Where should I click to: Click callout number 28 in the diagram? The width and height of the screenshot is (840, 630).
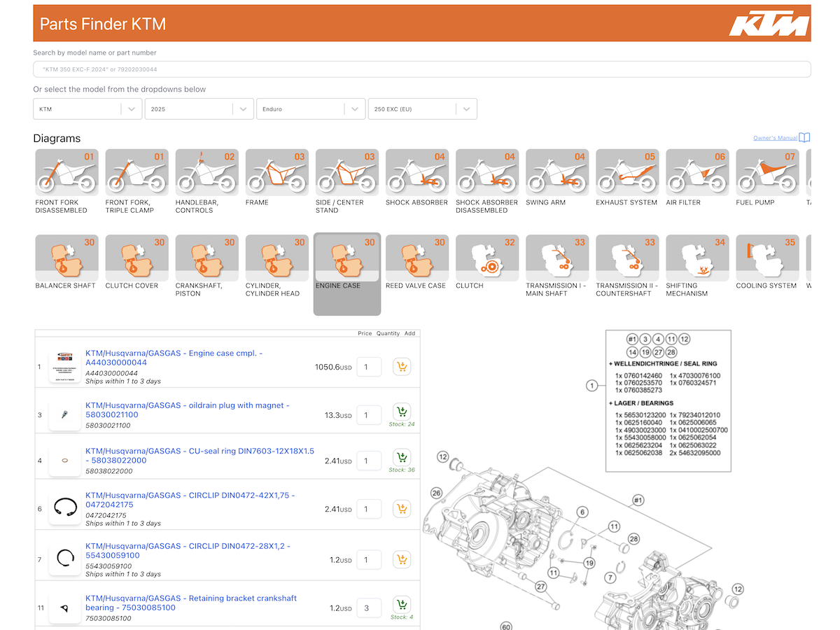tap(633, 539)
